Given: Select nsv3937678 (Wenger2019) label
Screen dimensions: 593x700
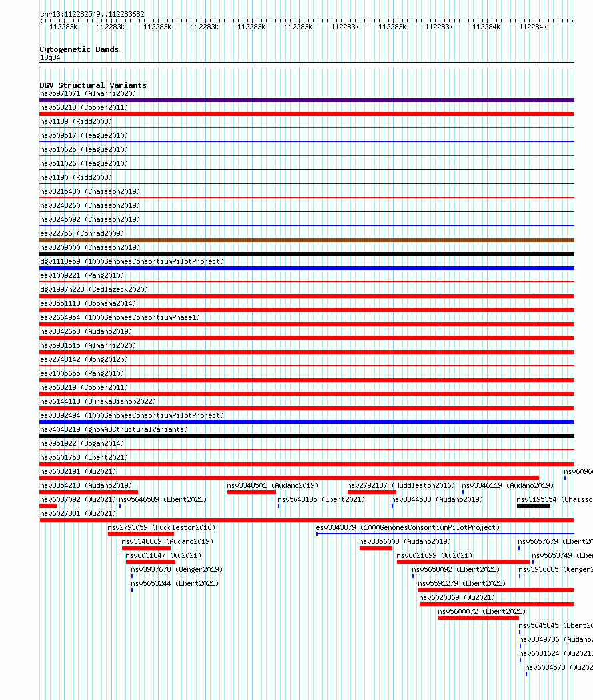Looking at the screenshot, I should pos(177,569).
